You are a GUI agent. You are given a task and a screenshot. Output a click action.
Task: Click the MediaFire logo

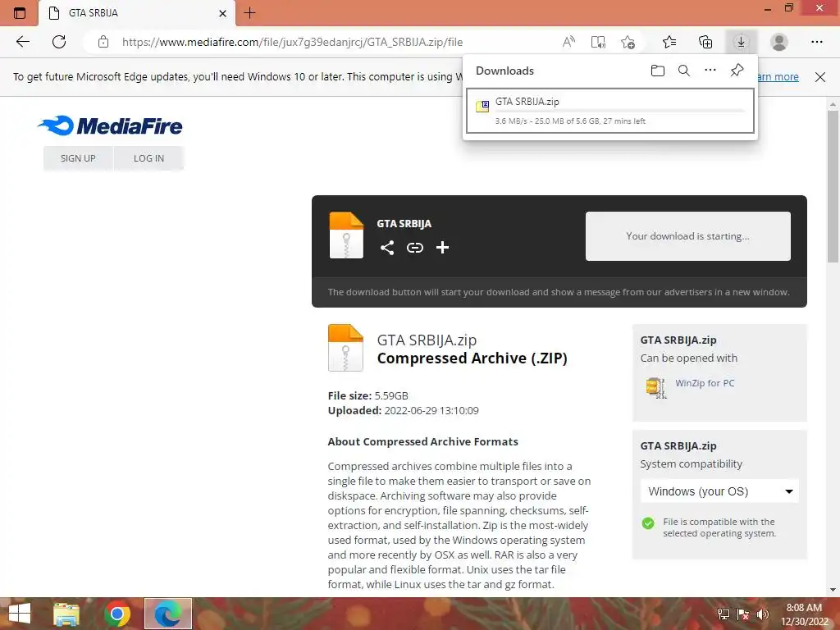pyautogui.click(x=110, y=126)
